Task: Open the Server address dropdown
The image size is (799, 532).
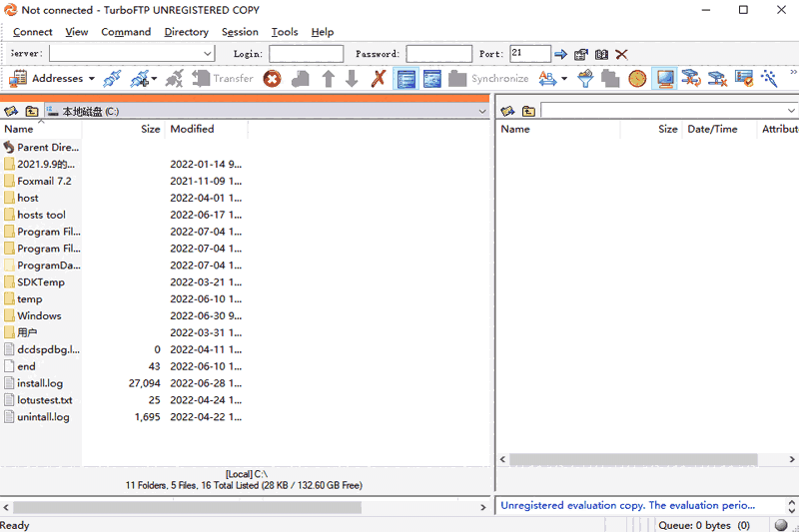Action: coord(208,54)
